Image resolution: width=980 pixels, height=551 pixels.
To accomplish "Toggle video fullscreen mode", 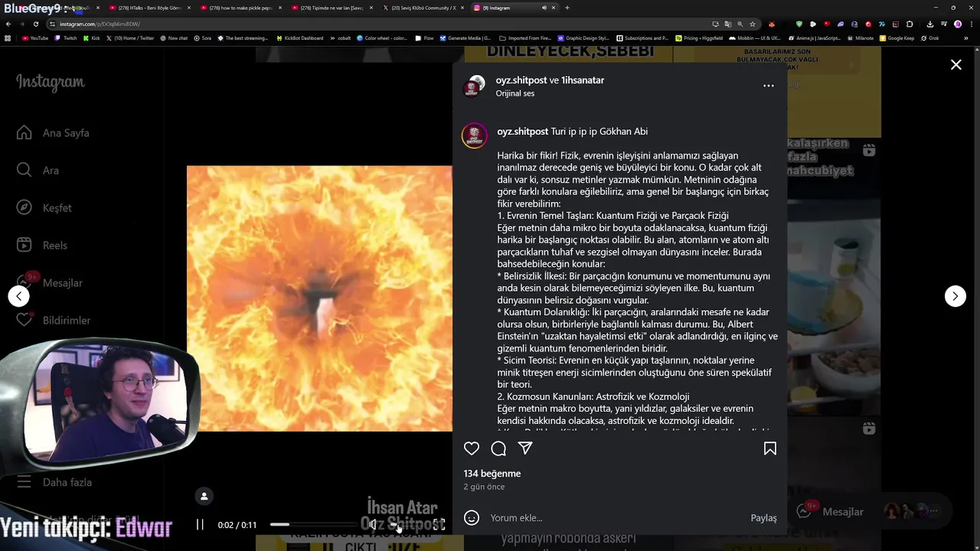I will pos(439,524).
